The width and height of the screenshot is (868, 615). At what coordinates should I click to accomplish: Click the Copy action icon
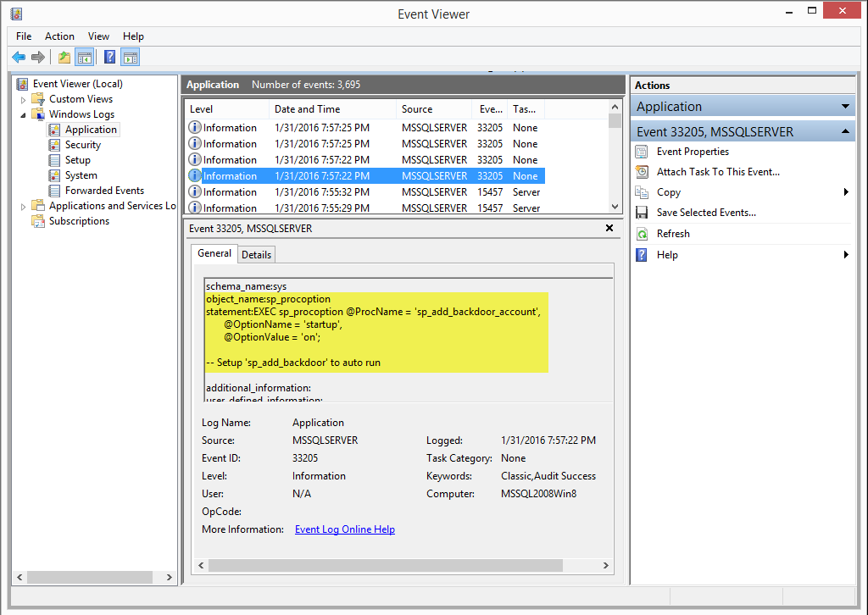pyautogui.click(x=642, y=192)
